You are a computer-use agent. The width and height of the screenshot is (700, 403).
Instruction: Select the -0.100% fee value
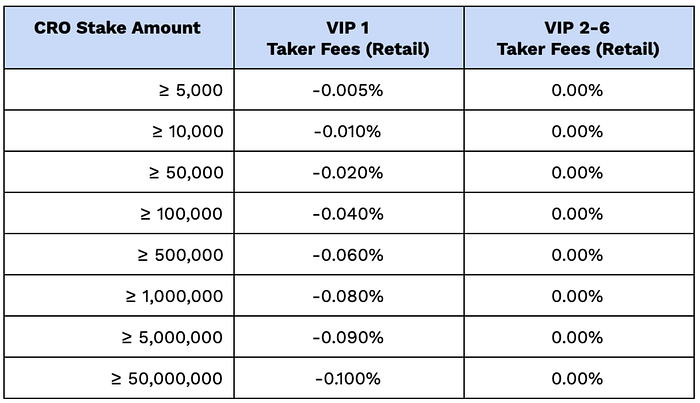[x=348, y=379]
